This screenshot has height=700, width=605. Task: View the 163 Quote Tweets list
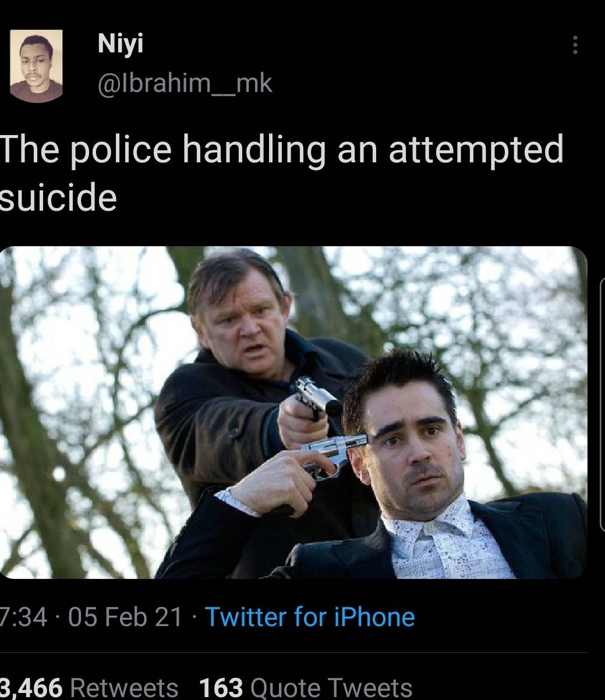point(306,687)
